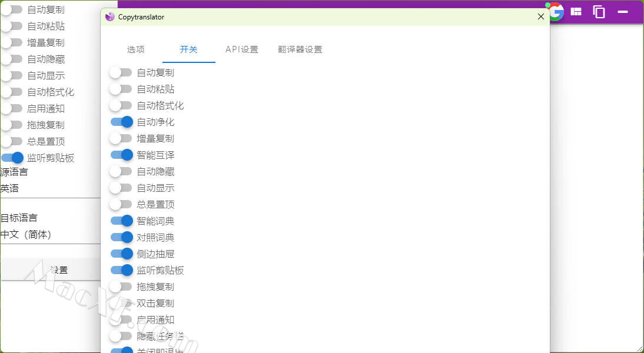Click the 设置 button in the left panel
The width and height of the screenshot is (644, 353).
point(58,270)
